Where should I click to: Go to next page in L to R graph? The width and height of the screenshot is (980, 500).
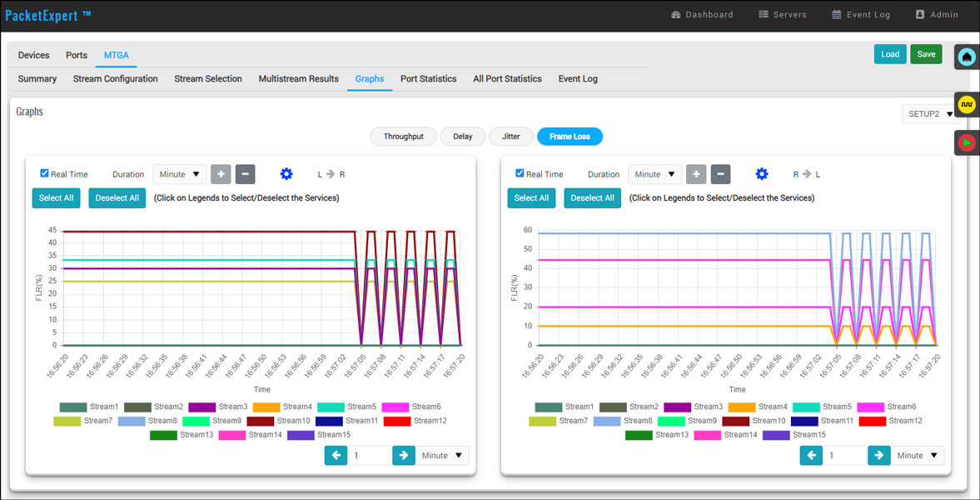404,456
